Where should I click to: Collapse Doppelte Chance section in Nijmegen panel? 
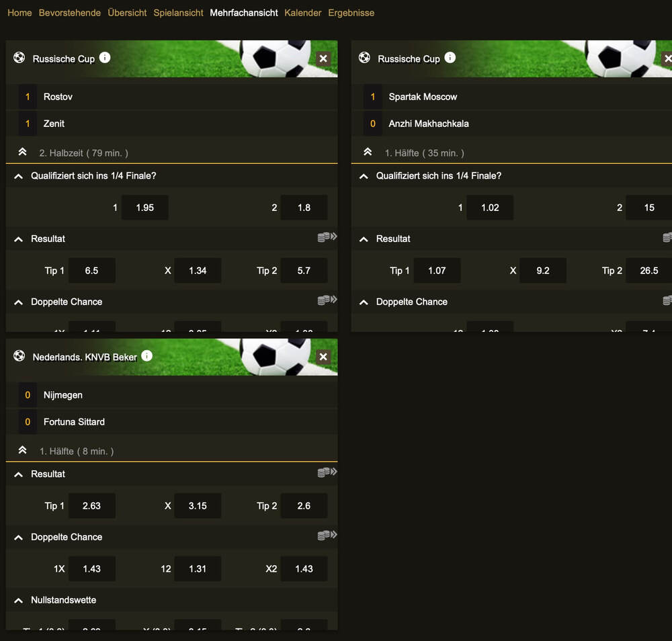click(18, 538)
